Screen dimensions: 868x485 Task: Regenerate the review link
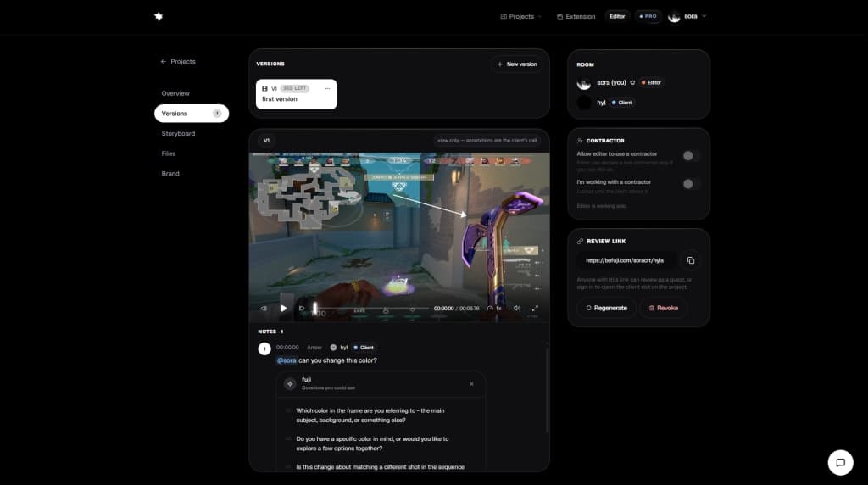click(x=607, y=308)
